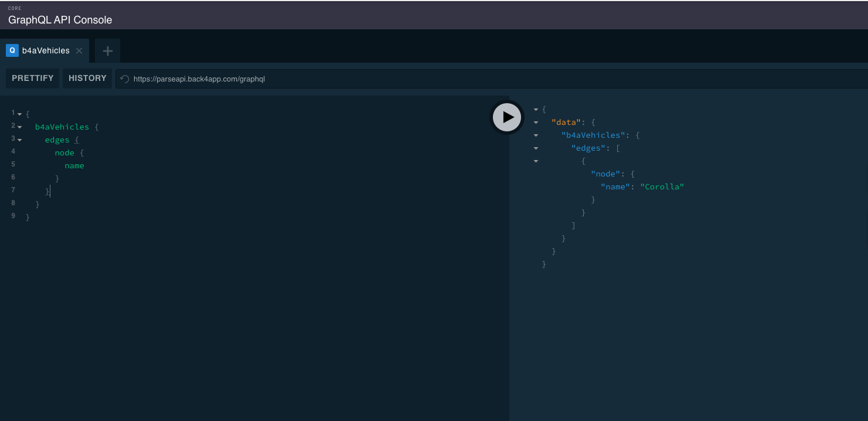This screenshot has width=868, height=421.
Task: Click the edges field in query editor
Action: click(x=57, y=140)
